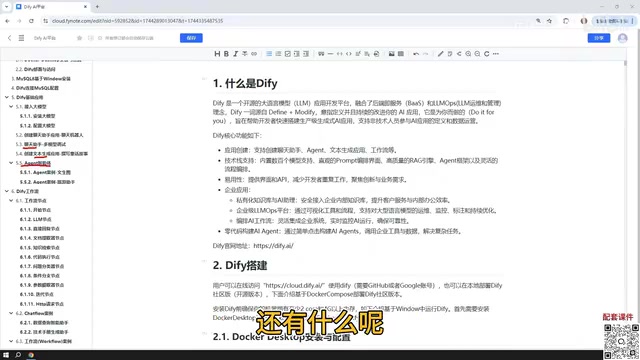640x360 pixels.
Task: Open Windows Start menu
Action: pyautogui.click(x=6, y=355)
